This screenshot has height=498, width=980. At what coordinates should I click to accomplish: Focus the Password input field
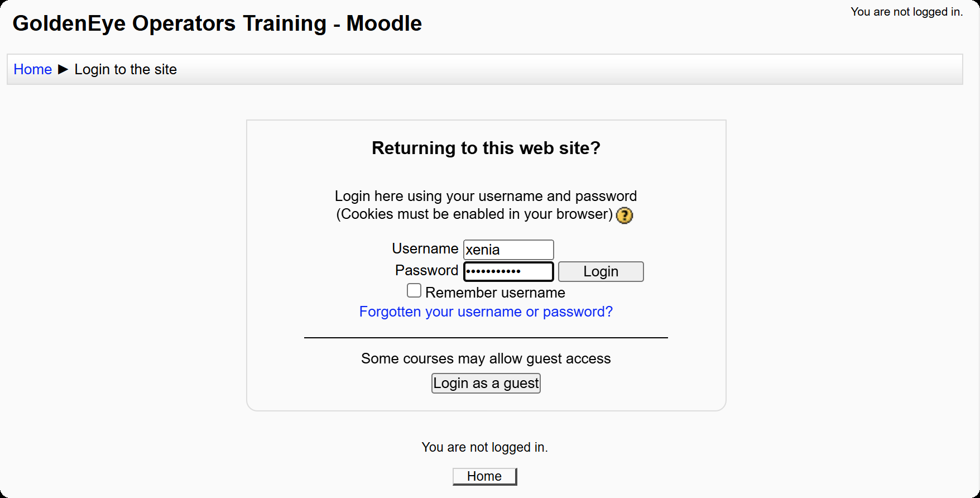point(508,271)
